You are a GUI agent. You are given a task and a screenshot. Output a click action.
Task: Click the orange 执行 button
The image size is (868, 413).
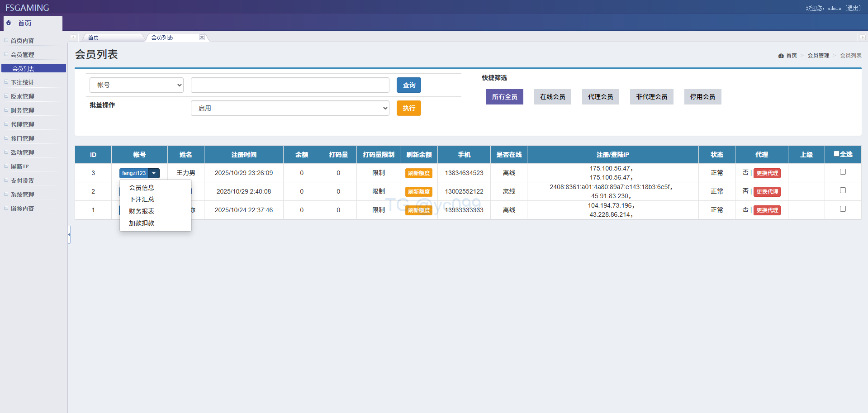pos(408,108)
